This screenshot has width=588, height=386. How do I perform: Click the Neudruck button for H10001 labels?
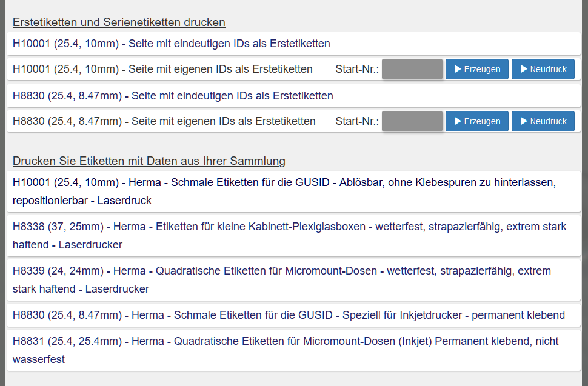tap(543, 68)
